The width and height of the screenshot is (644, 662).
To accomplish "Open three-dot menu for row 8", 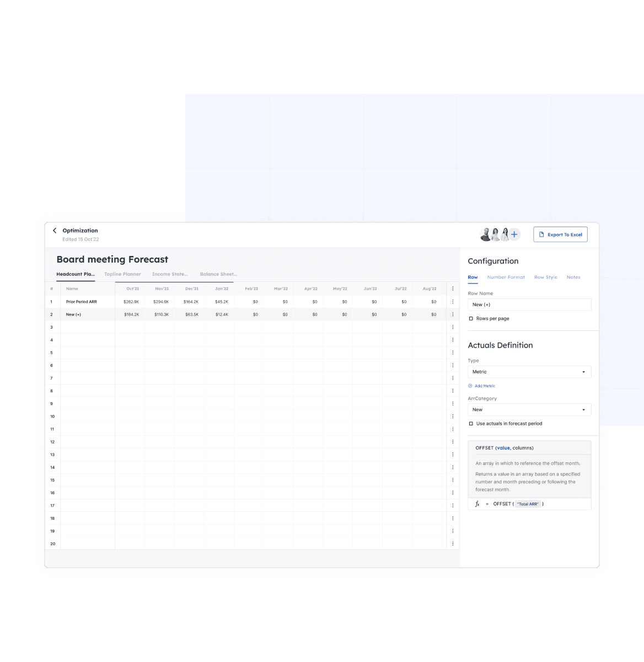I will point(453,391).
